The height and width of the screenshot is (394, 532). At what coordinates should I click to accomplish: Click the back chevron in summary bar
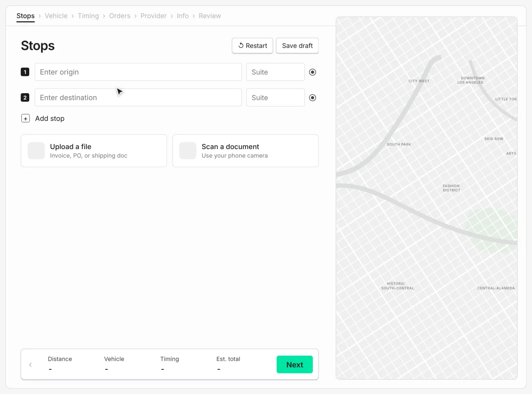tap(31, 365)
